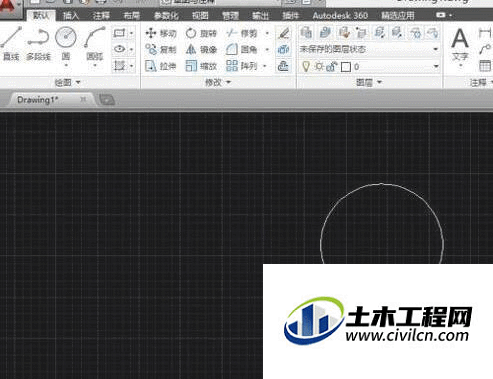Open the unsaved layer state dropdown

click(369, 49)
